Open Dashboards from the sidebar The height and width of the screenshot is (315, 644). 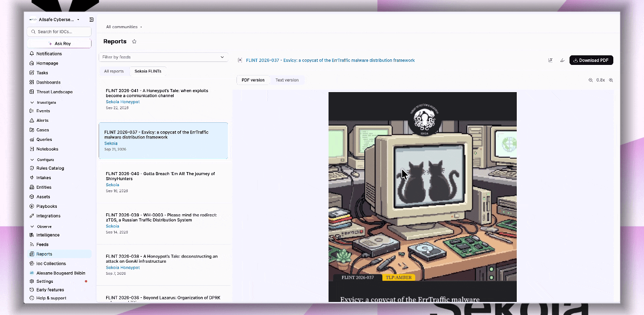point(48,83)
